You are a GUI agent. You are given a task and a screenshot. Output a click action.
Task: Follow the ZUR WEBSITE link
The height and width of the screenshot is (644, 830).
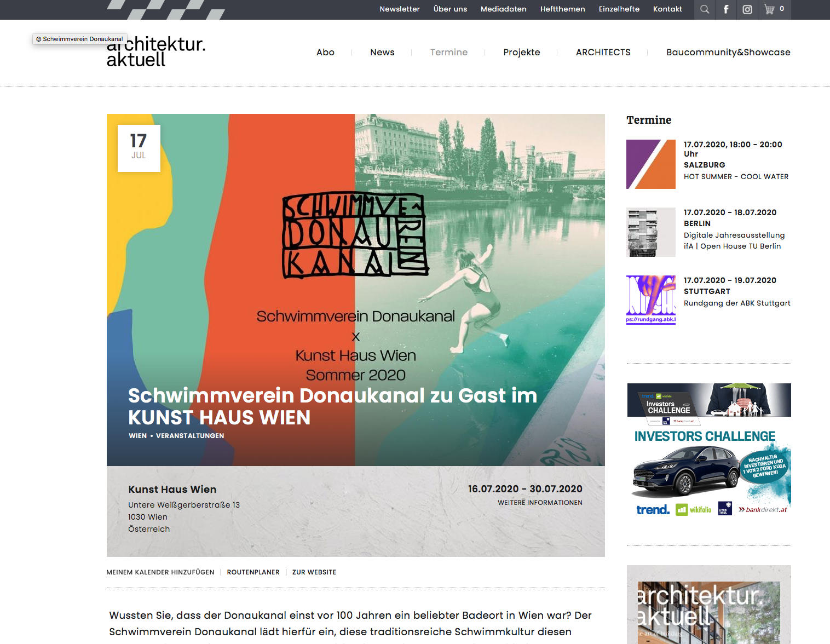(314, 572)
